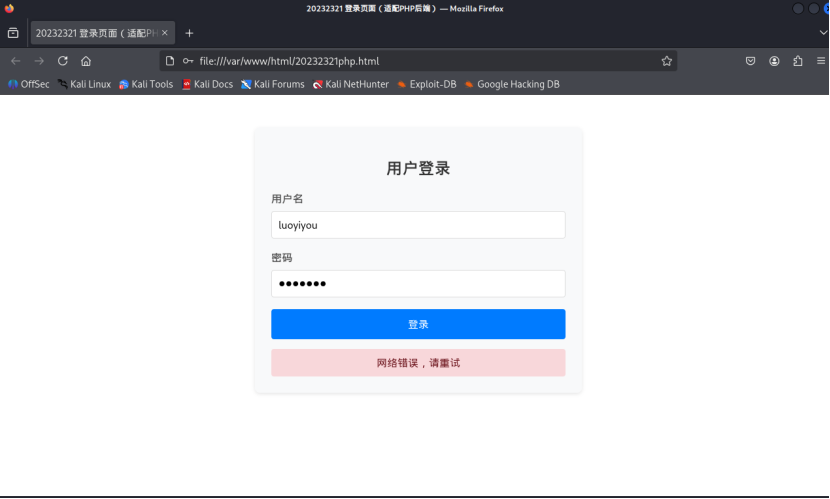Open a new tab with plus button
The image size is (830, 499).
189,33
